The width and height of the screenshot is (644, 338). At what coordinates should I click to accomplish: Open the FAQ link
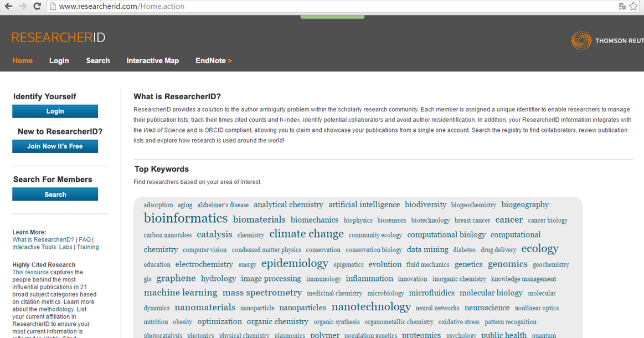coord(85,240)
